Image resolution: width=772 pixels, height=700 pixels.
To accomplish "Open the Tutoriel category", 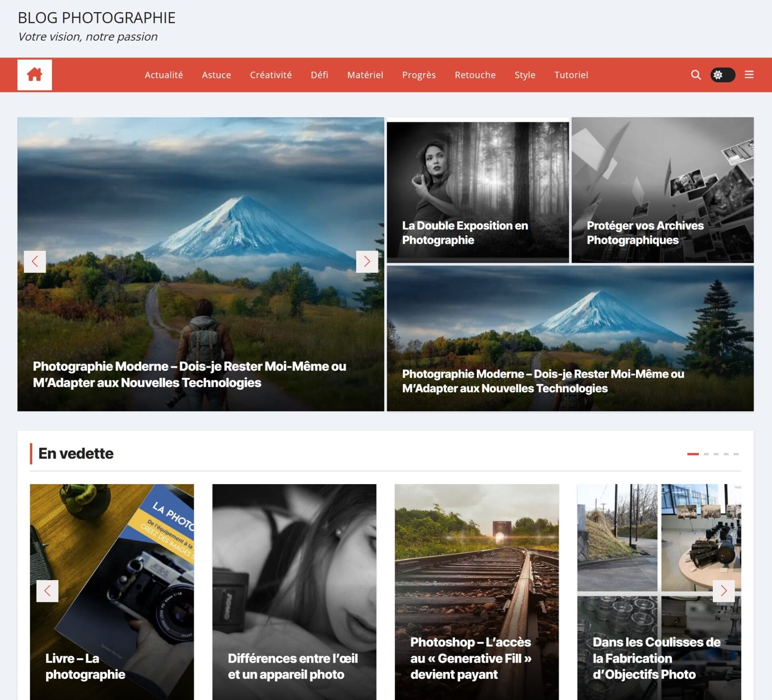I will (571, 75).
